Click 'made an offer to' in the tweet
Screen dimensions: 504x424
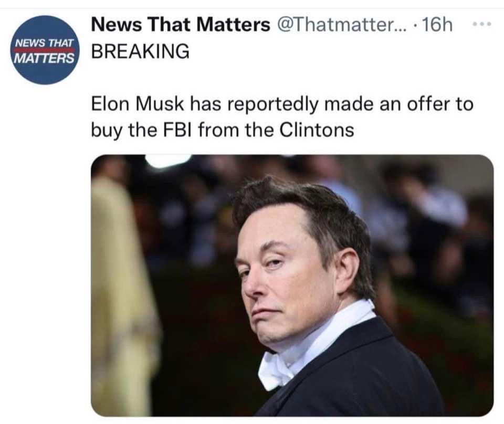coord(398,104)
